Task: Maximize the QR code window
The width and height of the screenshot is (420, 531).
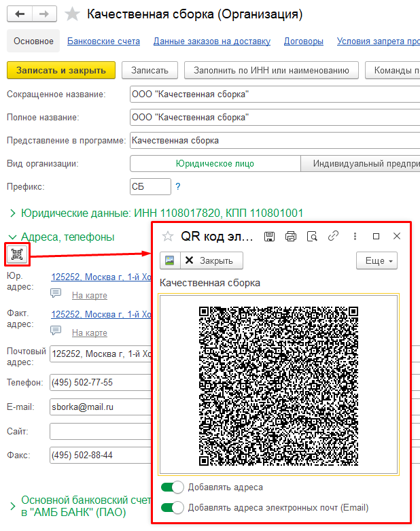Action: tap(376, 236)
